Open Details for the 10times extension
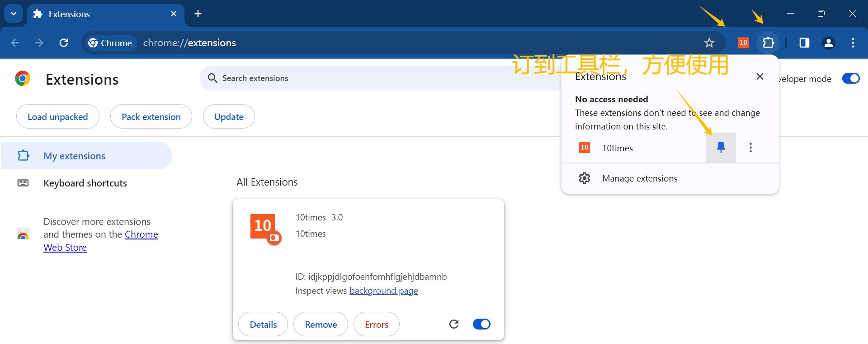The height and width of the screenshot is (344, 868). (x=263, y=325)
